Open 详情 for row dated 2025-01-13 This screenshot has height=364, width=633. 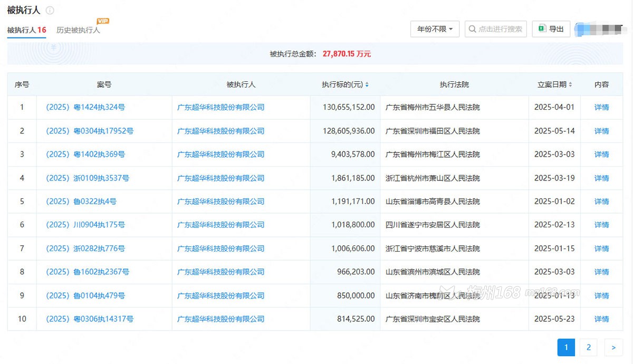601,295
